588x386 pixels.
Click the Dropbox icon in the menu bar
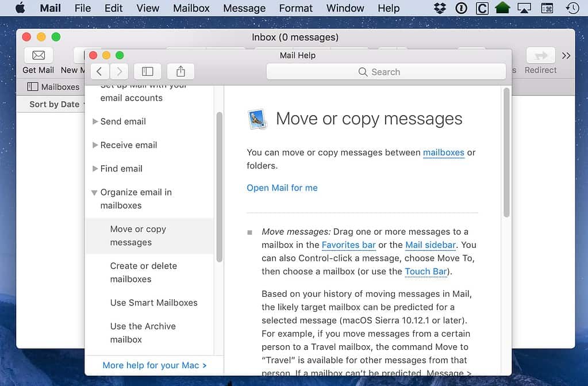439,8
